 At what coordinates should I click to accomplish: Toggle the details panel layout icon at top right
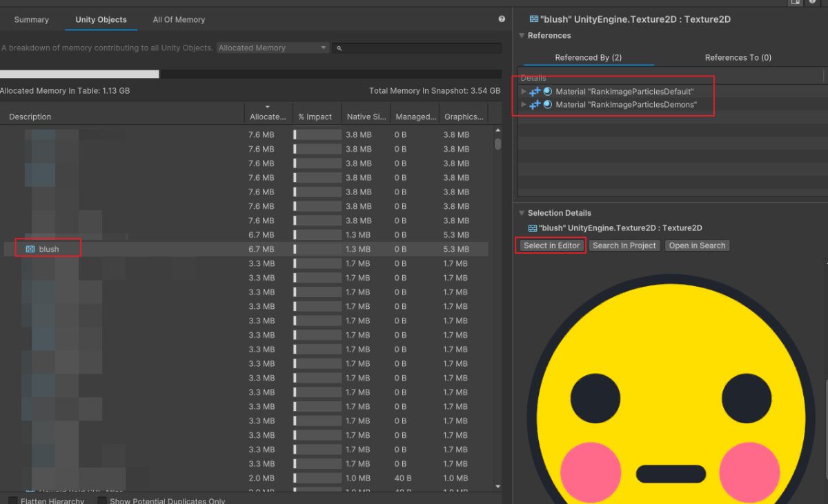point(796,2)
